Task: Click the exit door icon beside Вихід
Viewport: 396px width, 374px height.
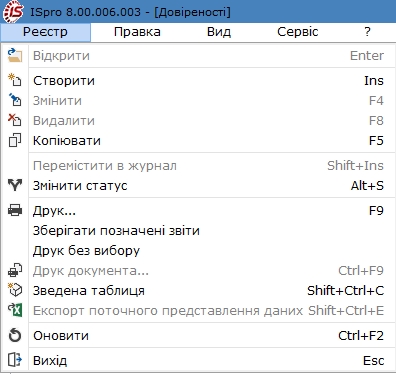Action: [15, 360]
